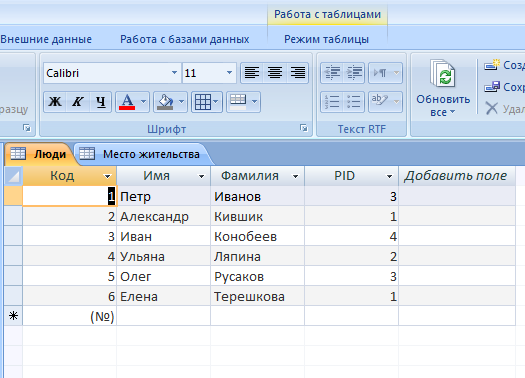Click the cell containing Ульяна
The image size is (525, 378).
(x=163, y=256)
